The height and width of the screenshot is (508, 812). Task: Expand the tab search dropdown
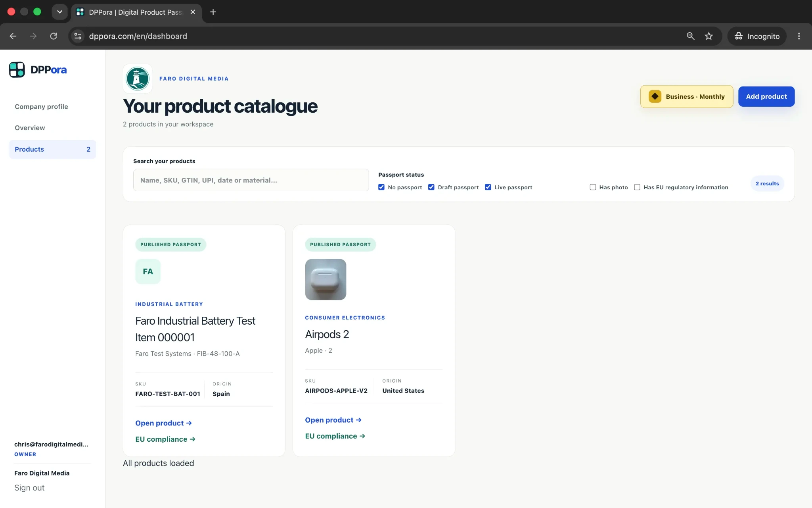59,12
